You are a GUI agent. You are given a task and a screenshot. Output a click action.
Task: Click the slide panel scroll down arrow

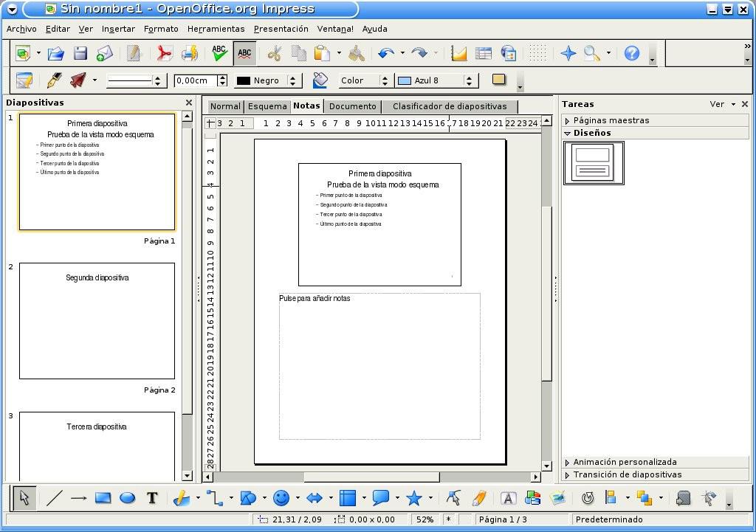[187, 476]
